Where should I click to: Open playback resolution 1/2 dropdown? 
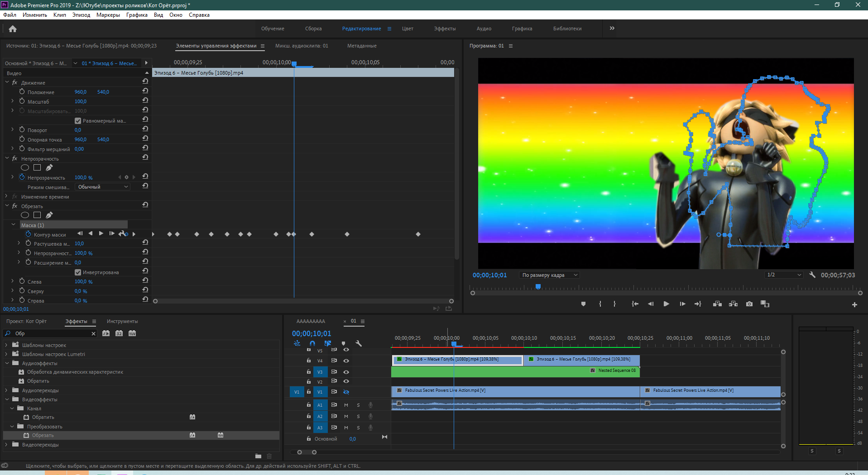click(x=784, y=275)
